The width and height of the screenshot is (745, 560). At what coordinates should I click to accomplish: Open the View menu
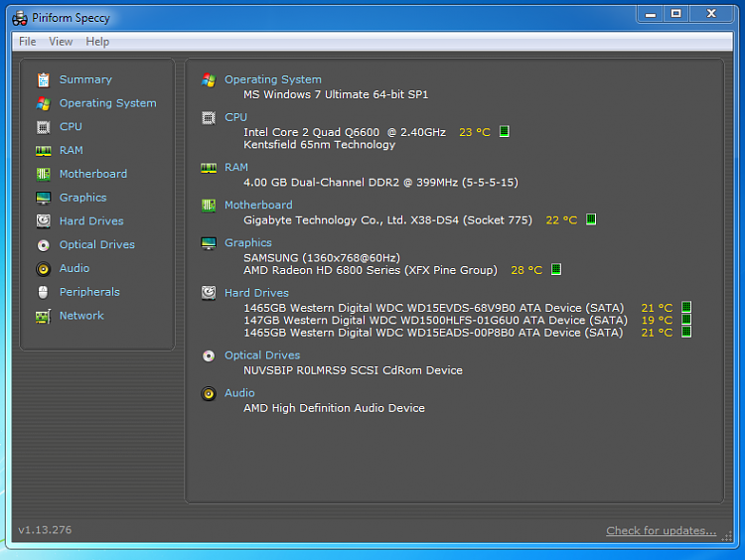pyautogui.click(x=61, y=42)
